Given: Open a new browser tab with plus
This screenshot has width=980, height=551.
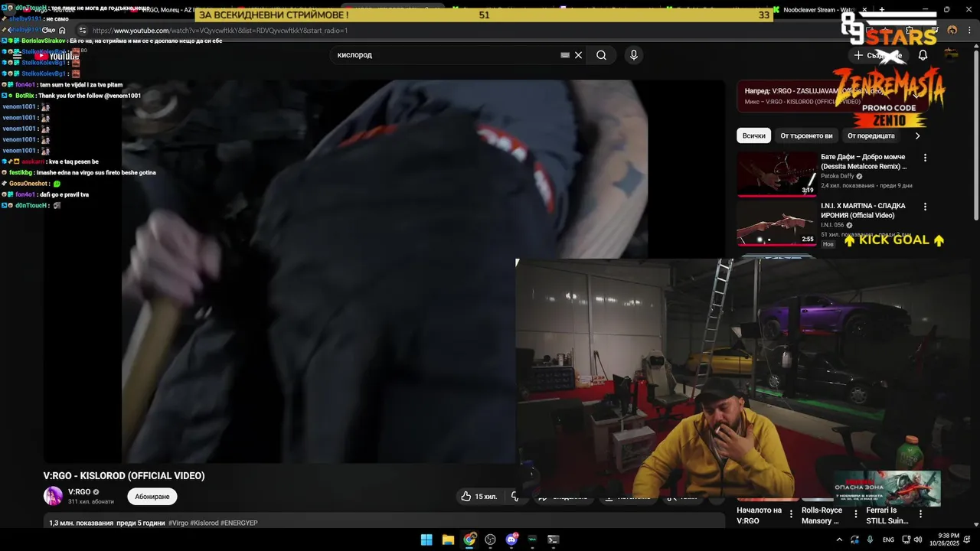Looking at the screenshot, I should tap(882, 10).
